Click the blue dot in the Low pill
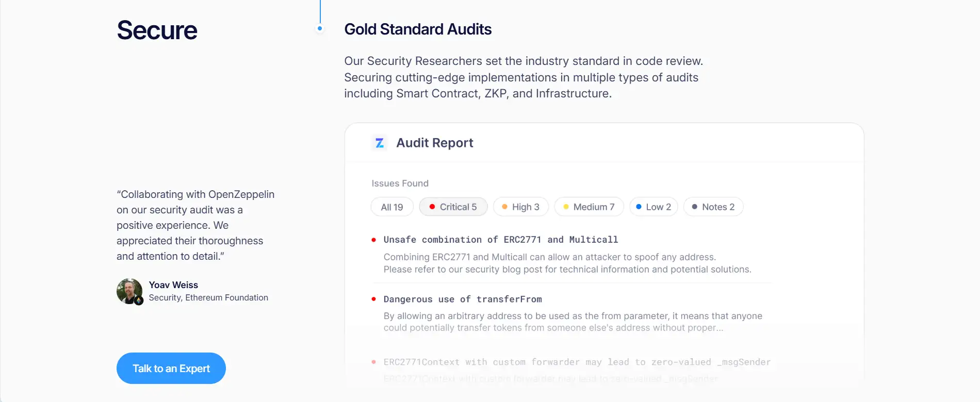The width and height of the screenshot is (980, 402). (x=639, y=207)
